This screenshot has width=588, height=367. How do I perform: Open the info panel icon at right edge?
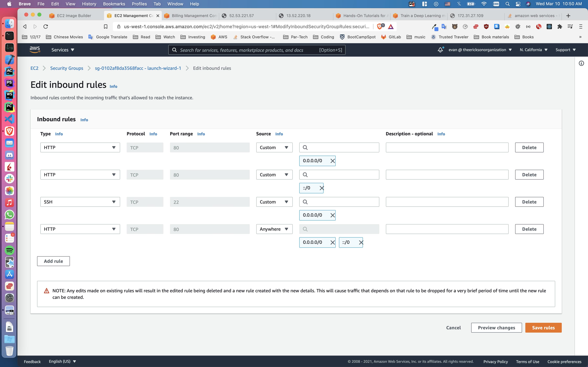pos(581,63)
